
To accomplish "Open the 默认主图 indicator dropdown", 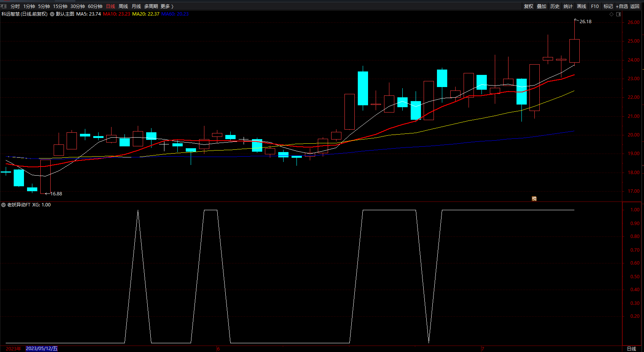I will tap(52, 14).
